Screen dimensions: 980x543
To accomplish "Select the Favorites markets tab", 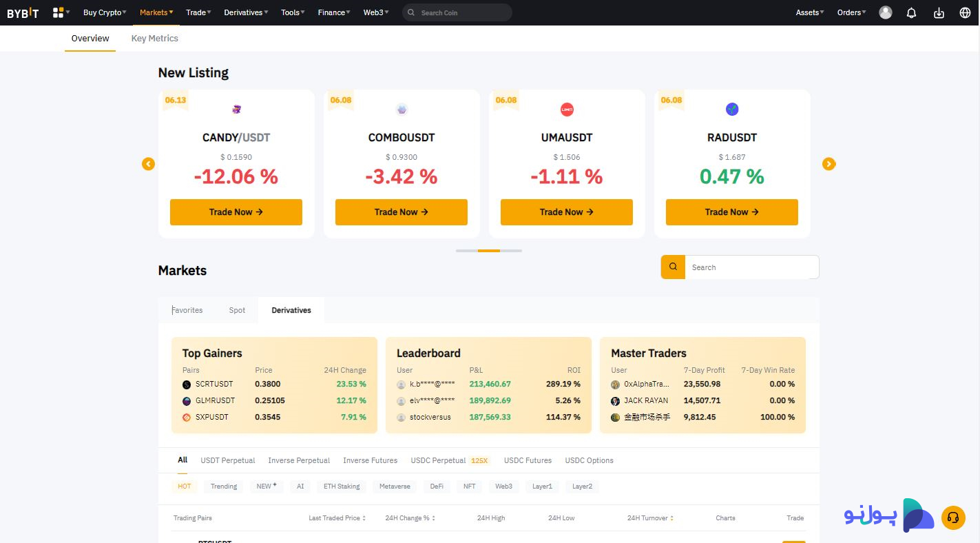I will (187, 310).
